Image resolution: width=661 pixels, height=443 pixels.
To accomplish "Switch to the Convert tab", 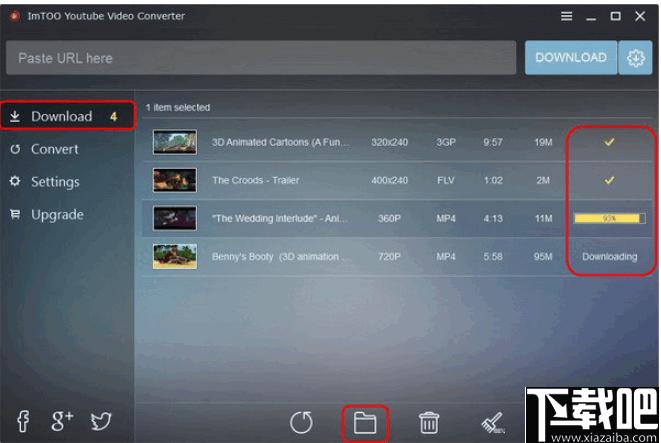I will [x=55, y=149].
